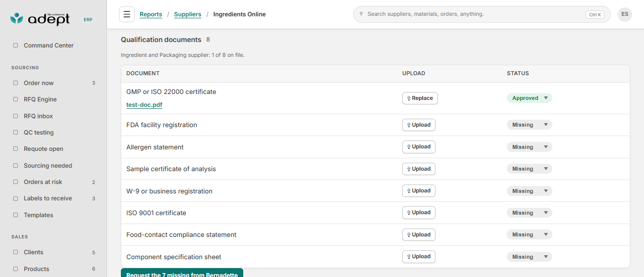The width and height of the screenshot is (644, 277).
Task: Click Command Center sidebar icon
Action: tap(15, 46)
